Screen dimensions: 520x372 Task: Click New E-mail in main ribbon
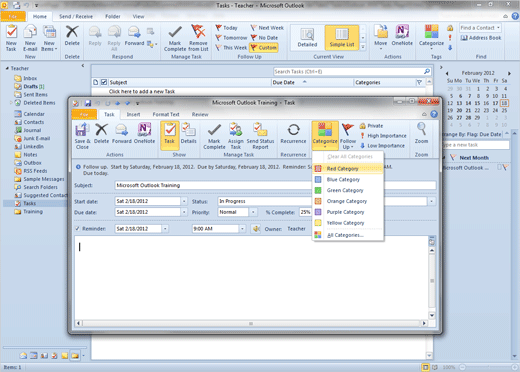[x=30, y=38]
